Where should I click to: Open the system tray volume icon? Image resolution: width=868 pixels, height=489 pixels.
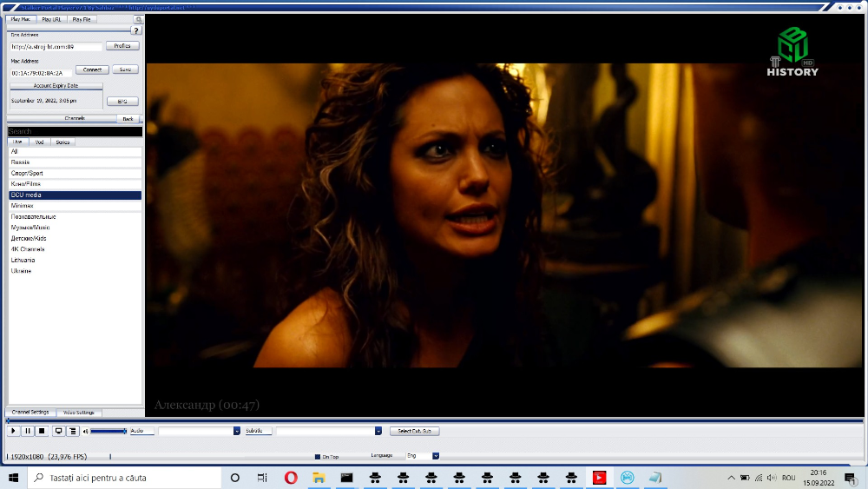tap(772, 478)
